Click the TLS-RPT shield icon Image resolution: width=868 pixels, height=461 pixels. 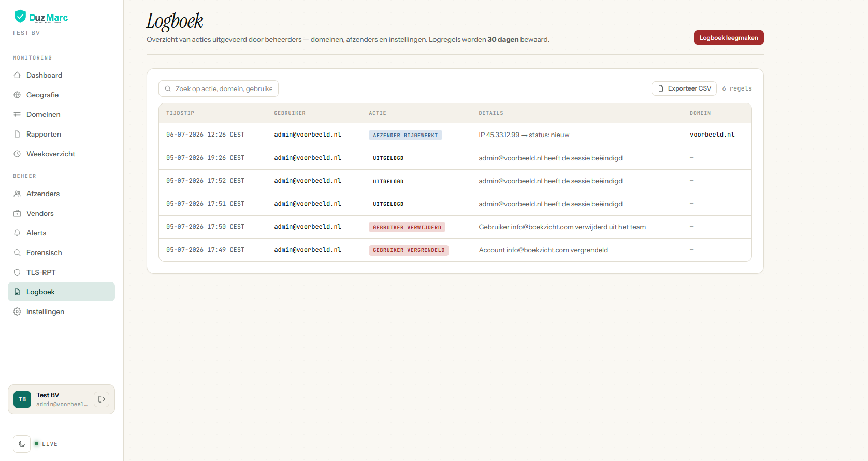[17, 272]
